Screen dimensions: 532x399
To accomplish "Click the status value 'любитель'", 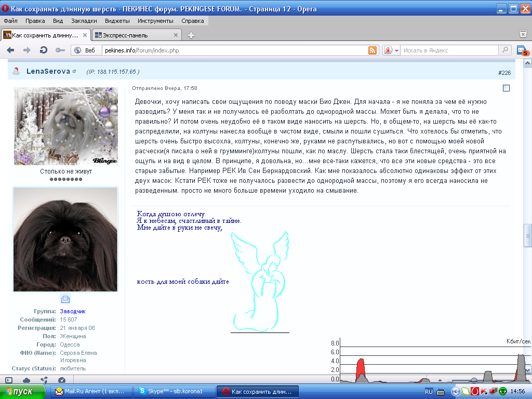I will (x=73, y=368).
